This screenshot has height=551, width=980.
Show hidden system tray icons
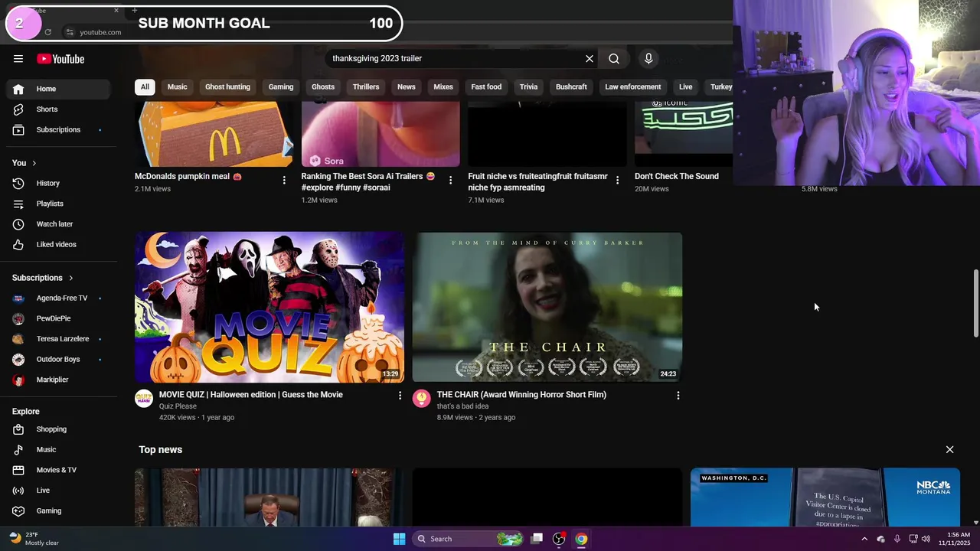click(x=864, y=539)
